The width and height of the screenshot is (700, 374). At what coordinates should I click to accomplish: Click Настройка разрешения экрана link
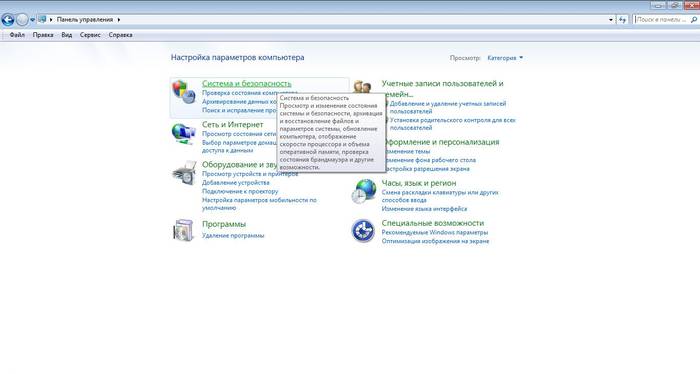[427, 169]
